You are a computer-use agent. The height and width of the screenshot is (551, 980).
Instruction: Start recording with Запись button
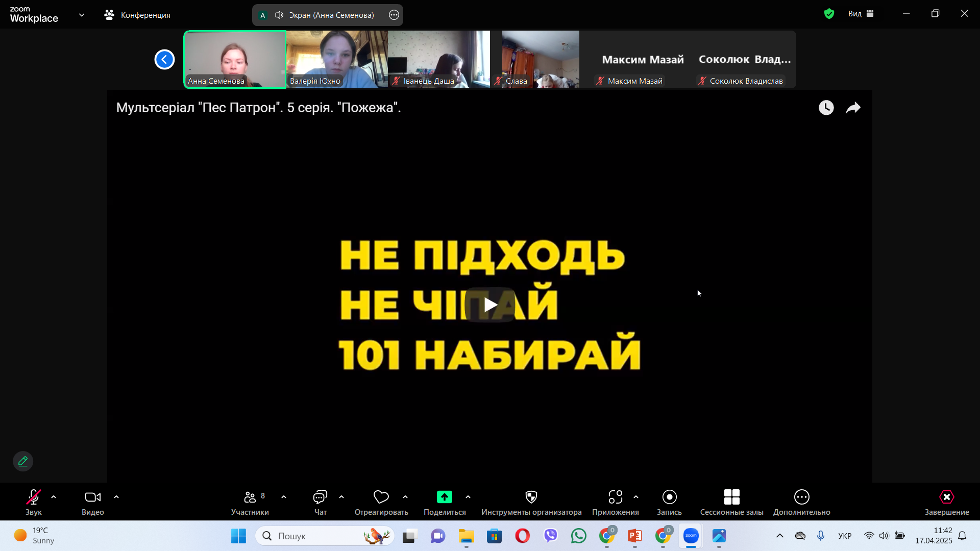coord(669,503)
